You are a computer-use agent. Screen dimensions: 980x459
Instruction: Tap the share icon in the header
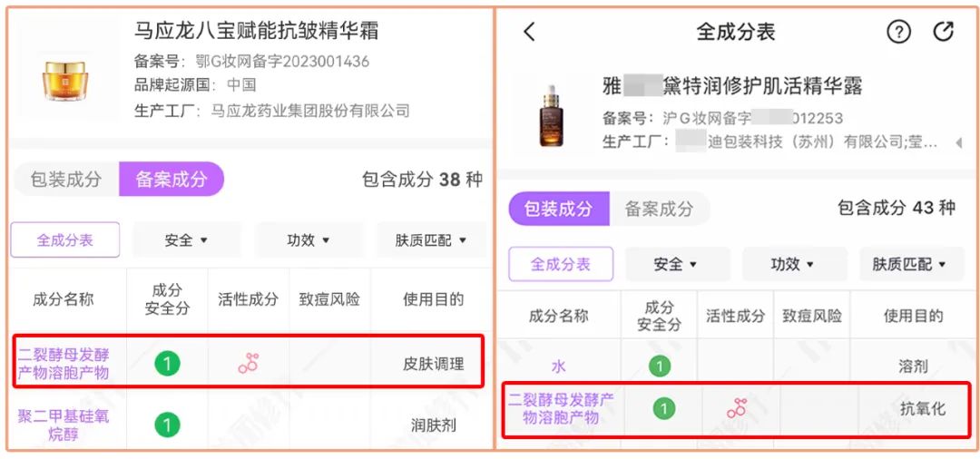(x=944, y=31)
